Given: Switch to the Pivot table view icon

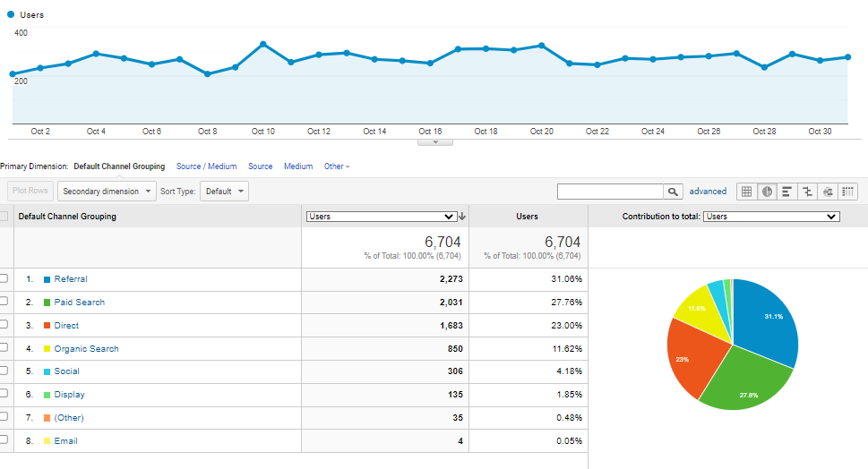Looking at the screenshot, I should click(847, 192).
